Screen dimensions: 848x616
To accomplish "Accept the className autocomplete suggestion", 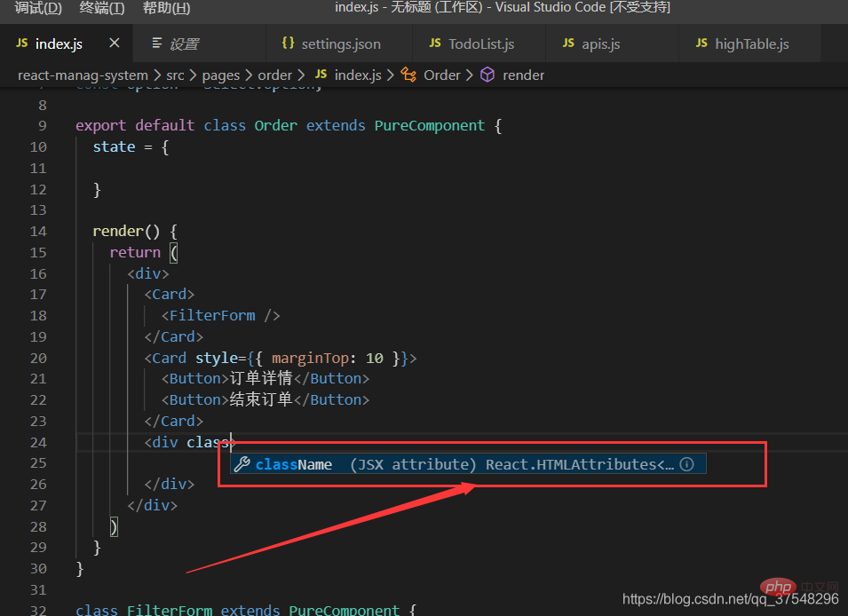I will (x=468, y=464).
